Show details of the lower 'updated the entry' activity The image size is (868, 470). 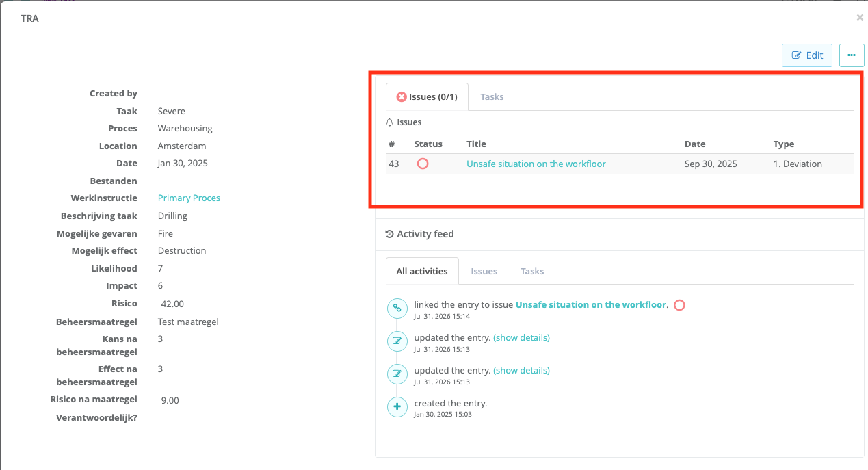[x=521, y=370]
